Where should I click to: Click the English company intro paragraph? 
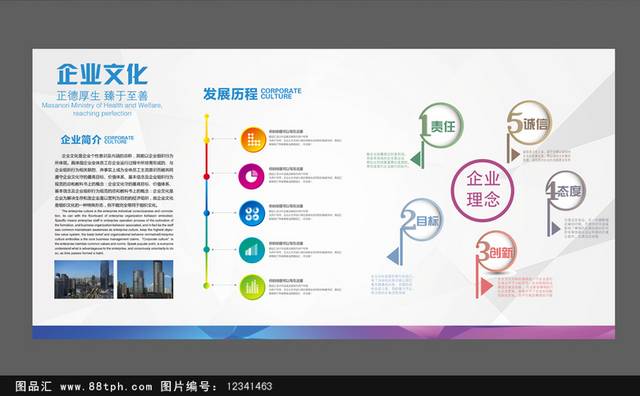coord(114,233)
